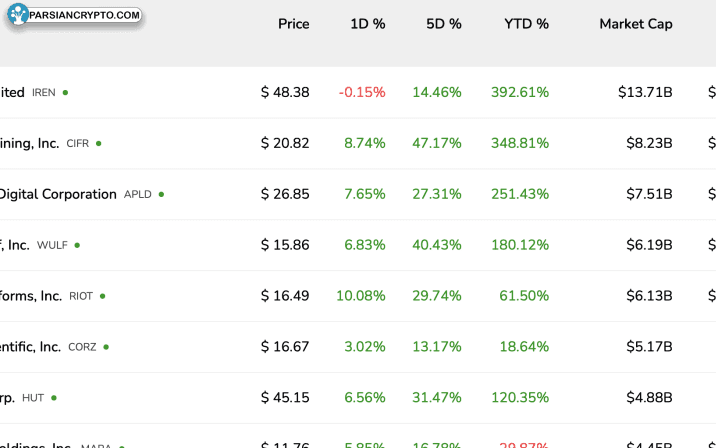716x448 pixels.
Task: Open the CIFR ticker link
Action: [77, 144]
